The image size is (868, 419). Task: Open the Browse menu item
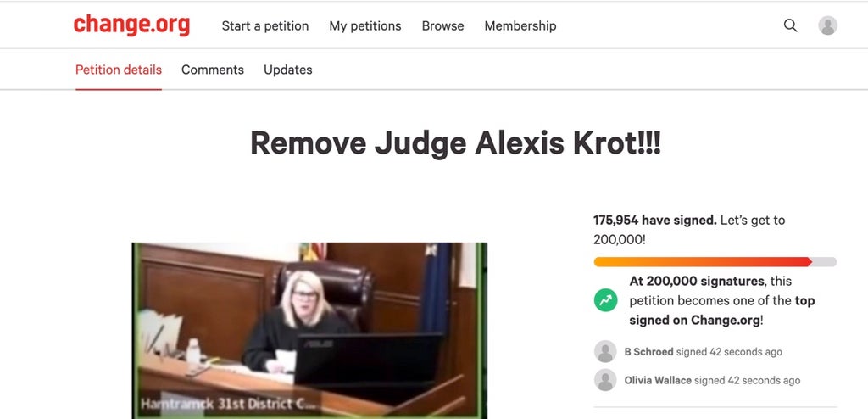pos(442,26)
